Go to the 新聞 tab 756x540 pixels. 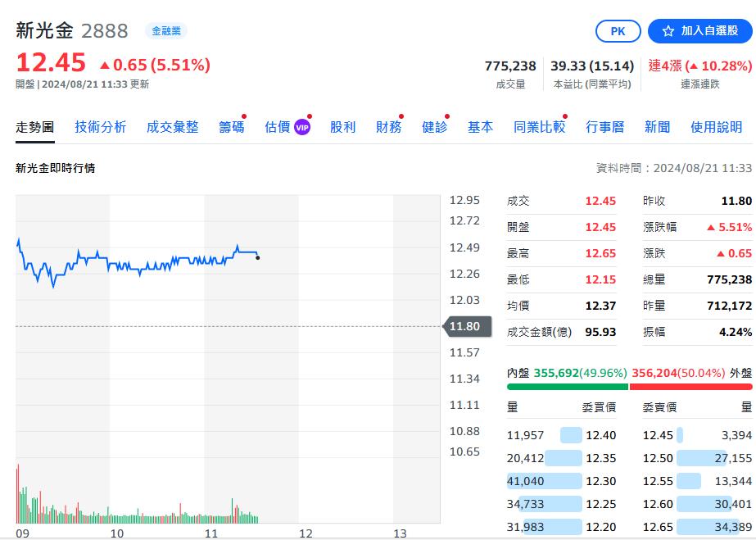tap(658, 127)
